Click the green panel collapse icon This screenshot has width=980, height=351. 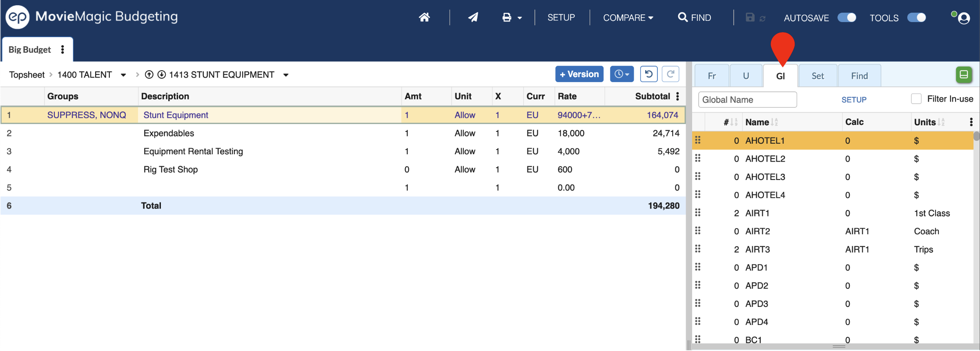coord(964,75)
